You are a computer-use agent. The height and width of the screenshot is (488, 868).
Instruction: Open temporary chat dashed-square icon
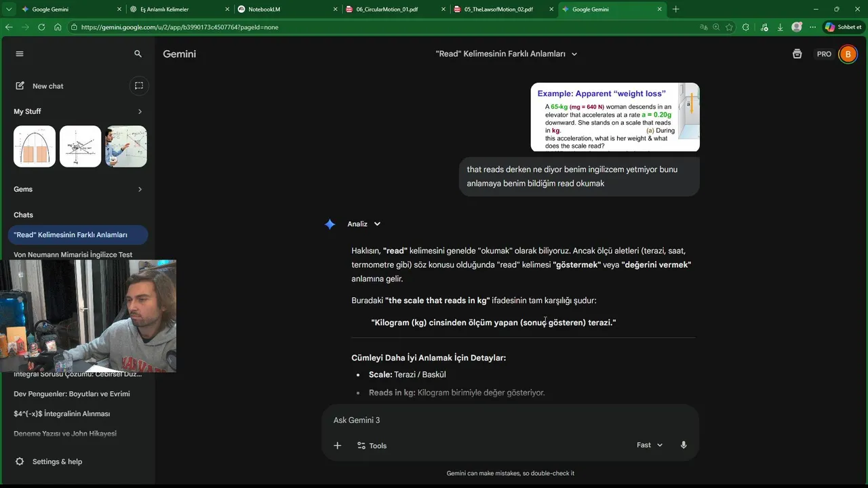[139, 85]
